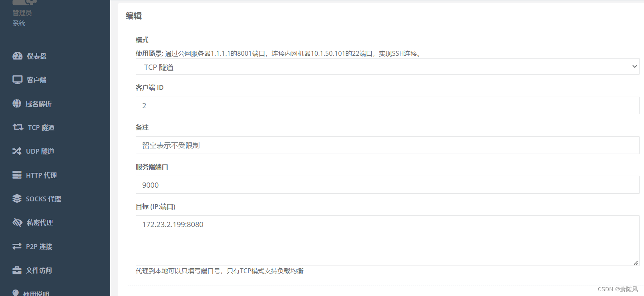Focus the 备注 remark input field

click(x=387, y=145)
